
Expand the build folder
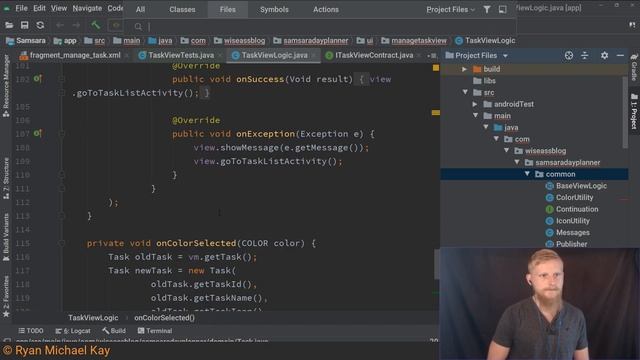point(464,69)
